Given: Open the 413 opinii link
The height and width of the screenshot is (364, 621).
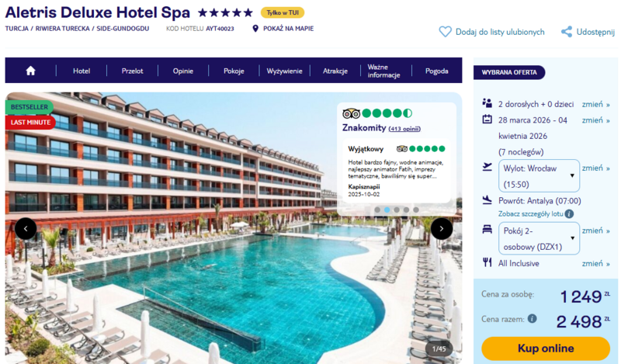Looking at the screenshot, I should [x=404, y=129].
